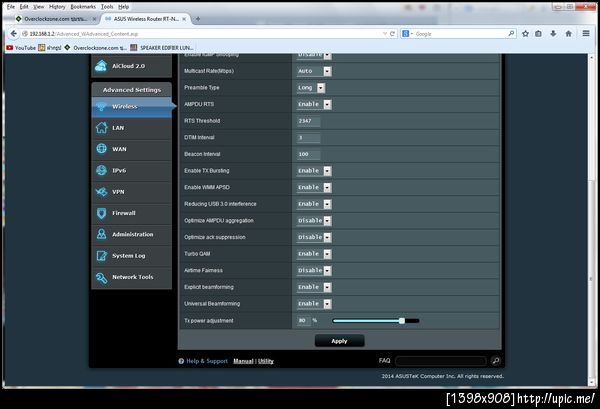Click the Advanced Settings heading
600x409 pixels.
tap(132, 90)
